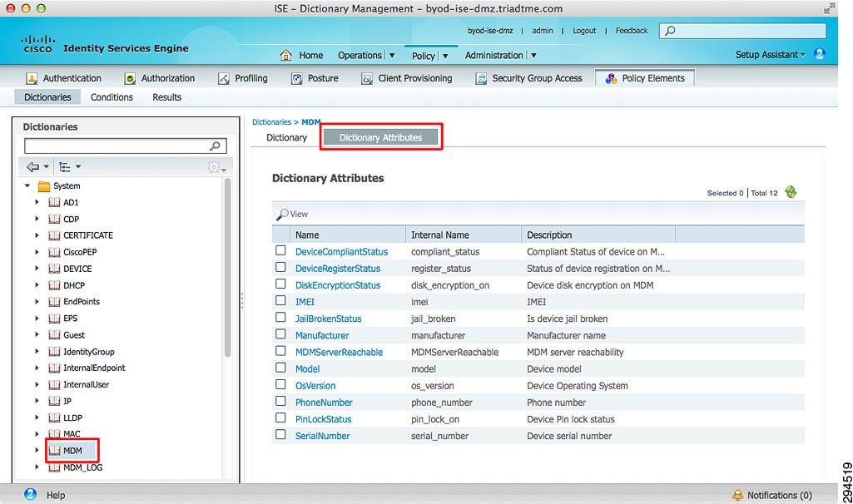The image size is (853, 504).
Task: Check the Manufacturer row checkbox
Action: tap(280, 334)
